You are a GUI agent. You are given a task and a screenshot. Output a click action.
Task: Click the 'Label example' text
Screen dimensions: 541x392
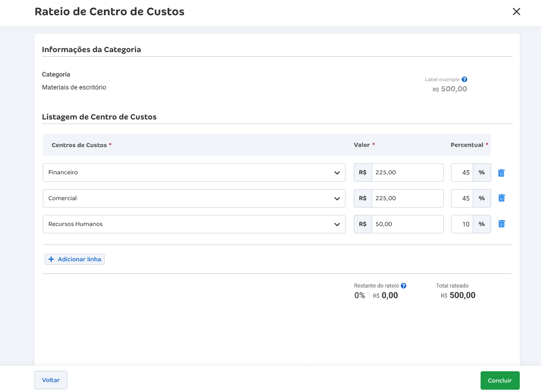(442, 79)
